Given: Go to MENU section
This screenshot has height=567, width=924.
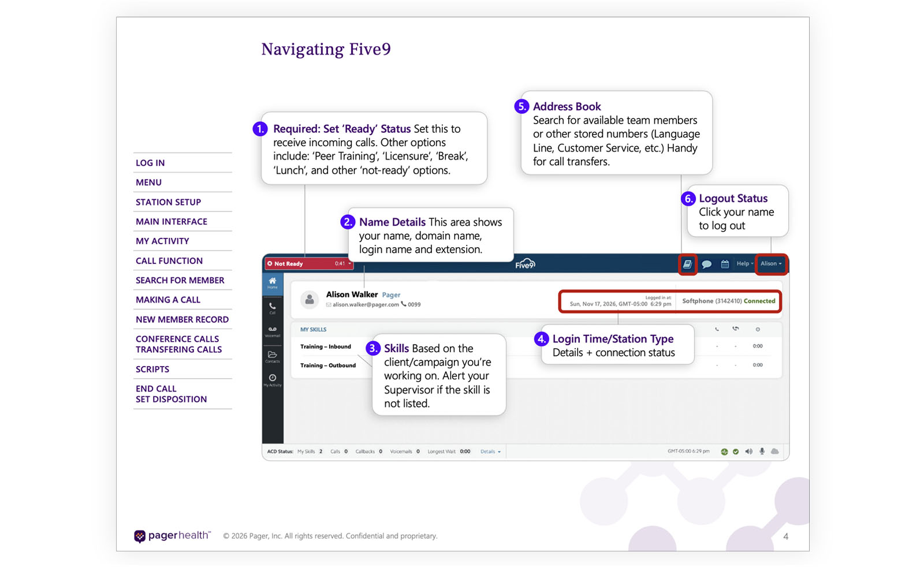Looking at the screenshot, I should [x=148, y=182].
